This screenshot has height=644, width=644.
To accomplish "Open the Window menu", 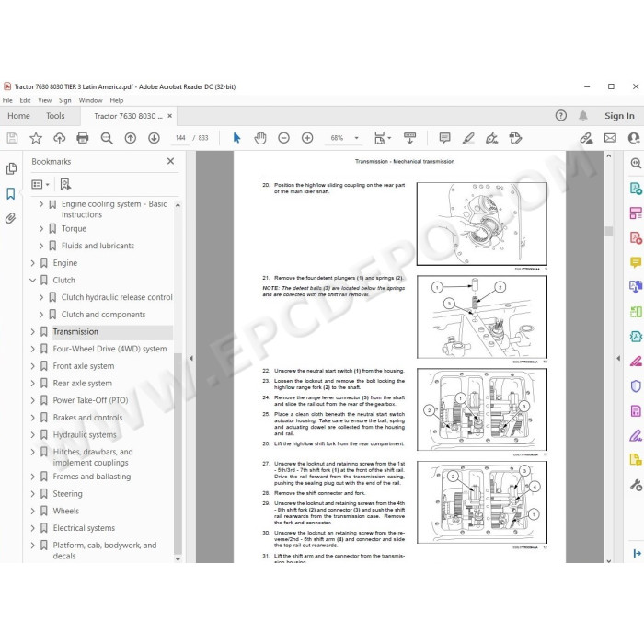I will [90, 100].
